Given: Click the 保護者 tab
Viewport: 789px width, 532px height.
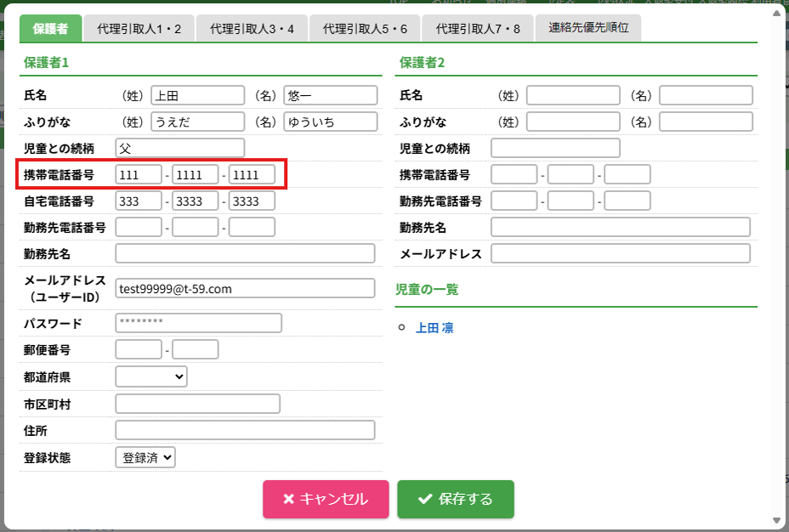Looking at the screenshot, I should click(50, 29).
